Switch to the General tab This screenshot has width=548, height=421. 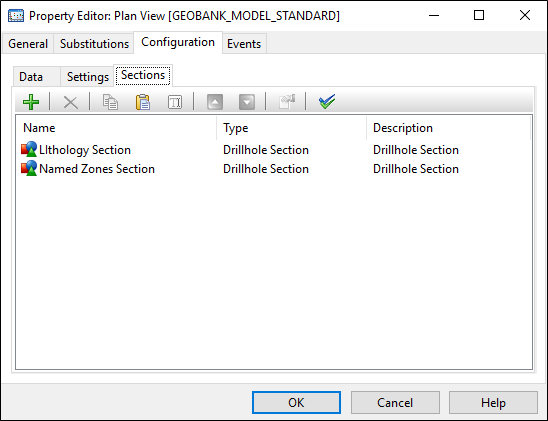(x=28, y=44)
